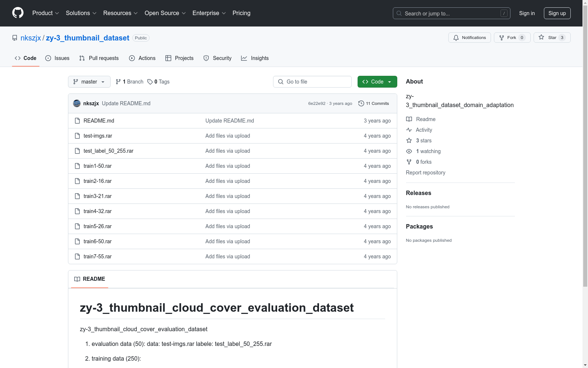Focus the Search or jump to field

tap(452, 13)
